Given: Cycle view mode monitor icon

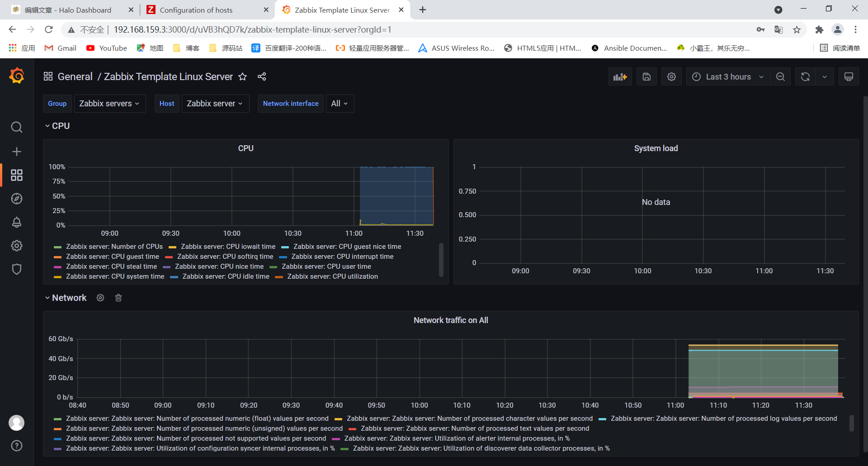Looking at the screenshot, I should (x=849, y=77).
